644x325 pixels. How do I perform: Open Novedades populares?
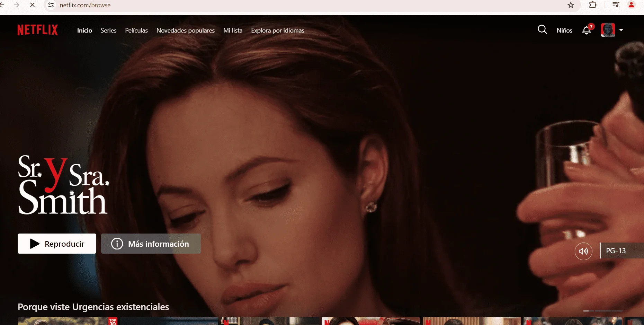click(x=186, y=30)
